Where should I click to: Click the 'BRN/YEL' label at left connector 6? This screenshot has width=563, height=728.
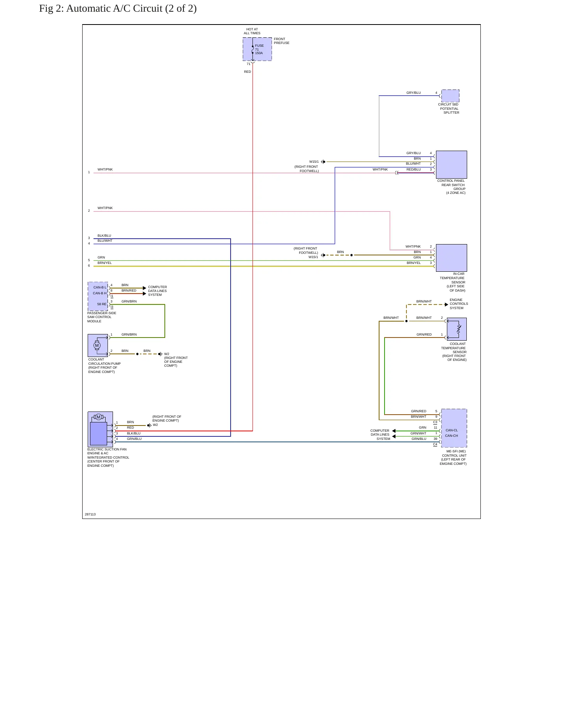(x=104, y=263)
